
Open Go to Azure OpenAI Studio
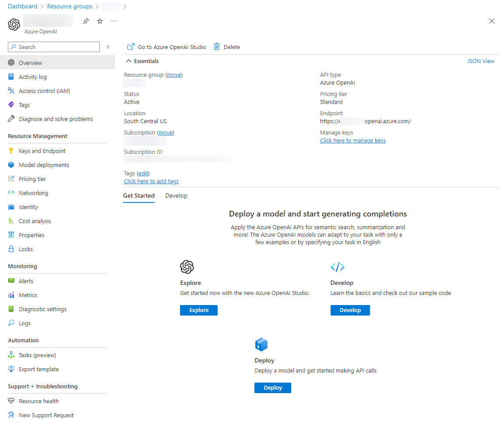[166, 47]
